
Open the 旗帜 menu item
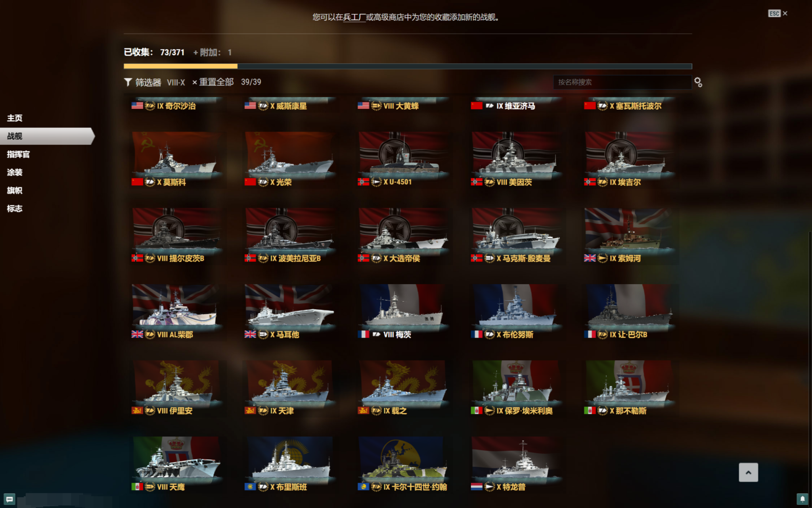(x=15, y=190)
